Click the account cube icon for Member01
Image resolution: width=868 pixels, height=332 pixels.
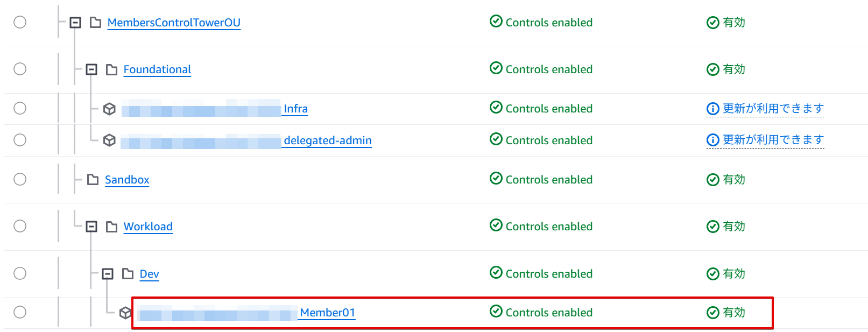click(125, 313)
